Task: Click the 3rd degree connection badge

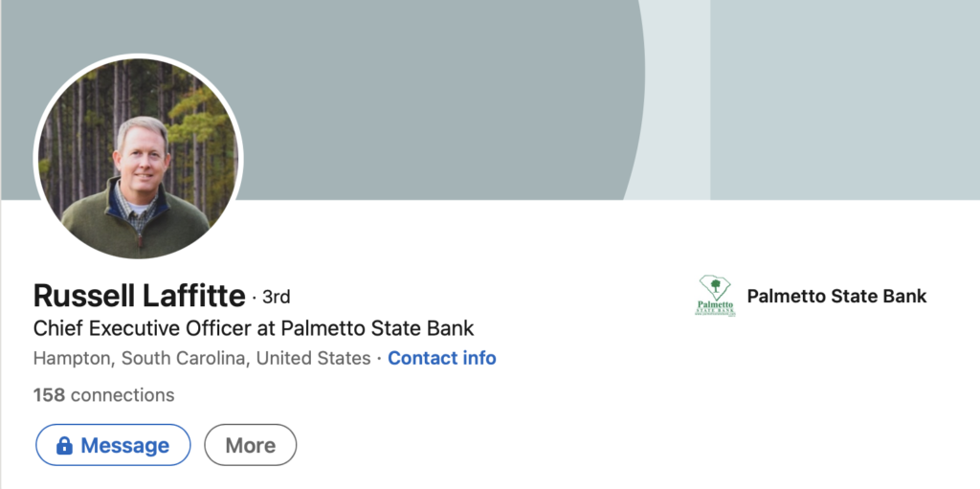Action: 276,297
